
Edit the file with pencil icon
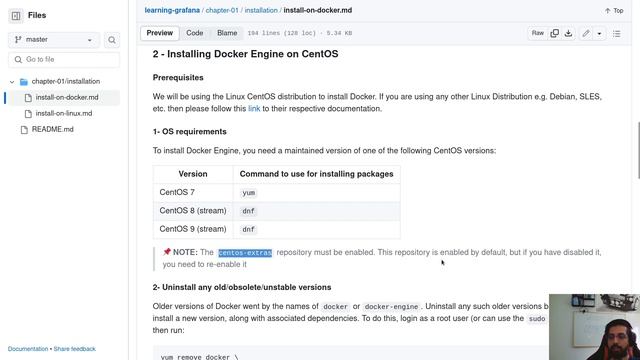click(586, 33)
